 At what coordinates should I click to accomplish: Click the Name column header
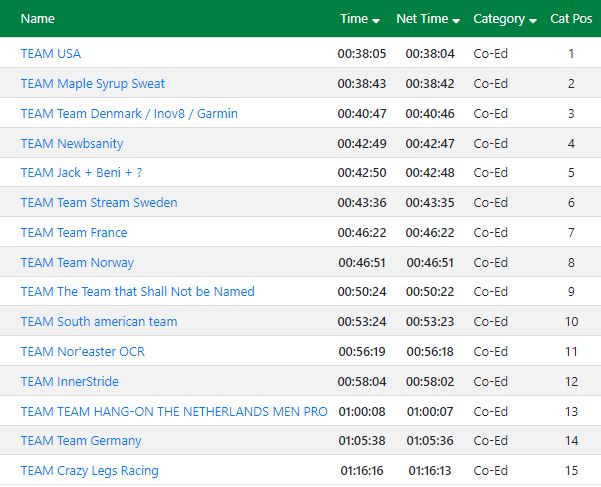point(38,19)
